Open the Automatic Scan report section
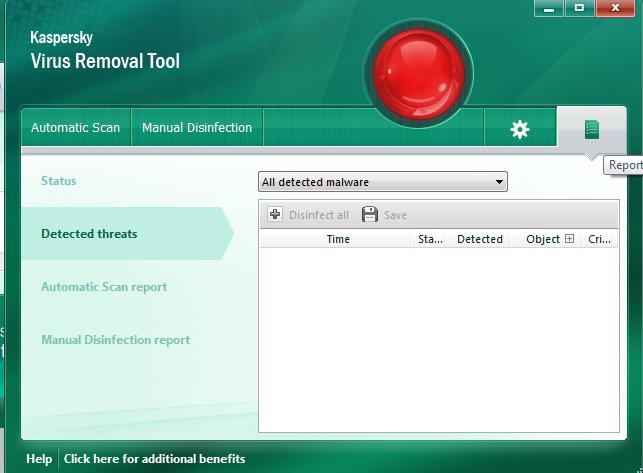Viewport: 643px width, 473px height. 104,287
